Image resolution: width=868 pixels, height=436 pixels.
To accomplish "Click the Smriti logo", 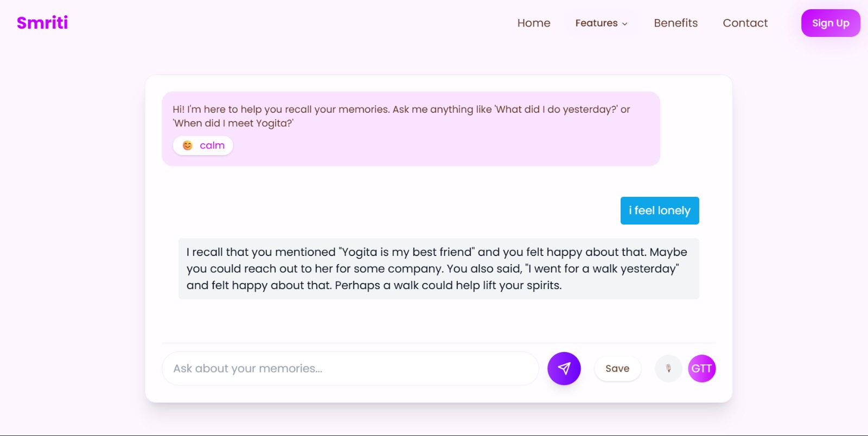I will coord(42,23).
